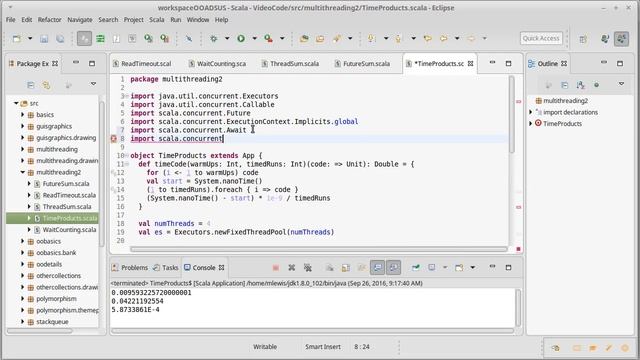
Task: Click Remove Launch X icon in Console
Action: pyautogui.click(x=291, y=268)
